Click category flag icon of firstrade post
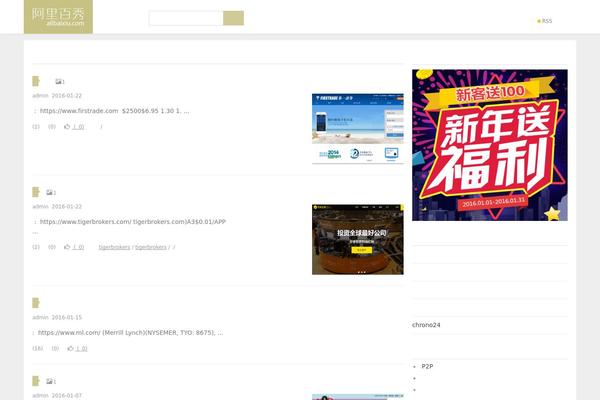Image resolution: width=600 pixels, height=400 pixels. (36, 81)
